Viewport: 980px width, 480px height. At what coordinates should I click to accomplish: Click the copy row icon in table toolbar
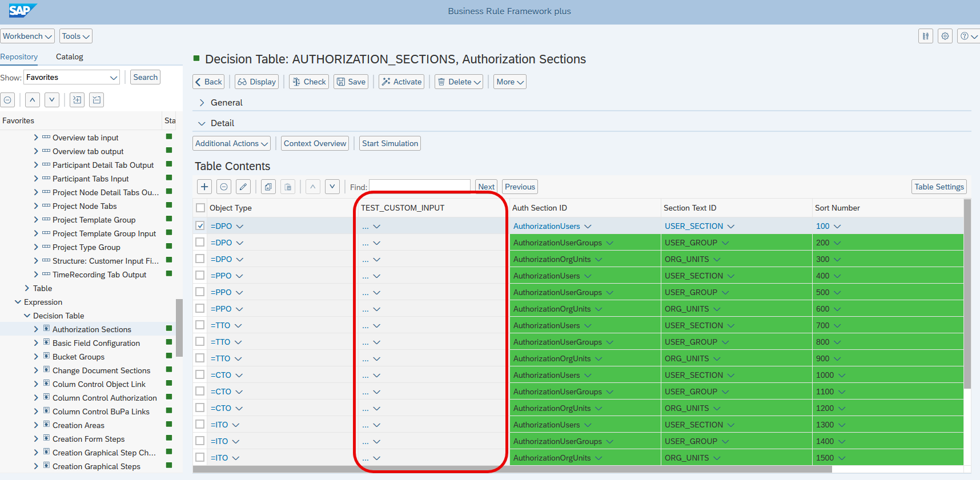pos(268,187)
